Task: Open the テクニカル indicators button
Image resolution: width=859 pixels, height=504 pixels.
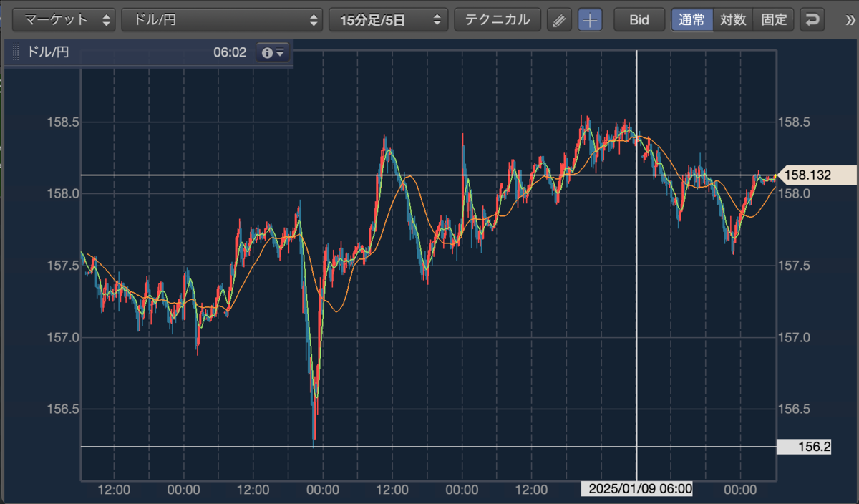Action: click(498, 19)
